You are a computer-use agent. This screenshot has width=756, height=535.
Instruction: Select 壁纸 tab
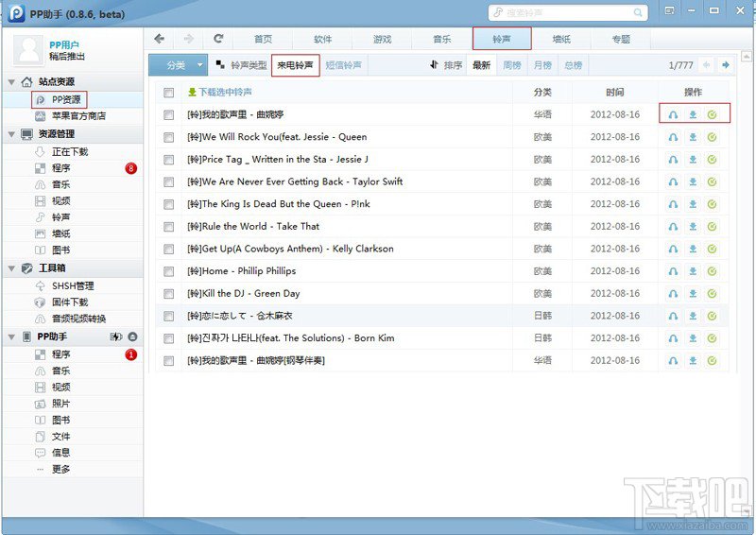pyautogui.click(x=561, y=39)
